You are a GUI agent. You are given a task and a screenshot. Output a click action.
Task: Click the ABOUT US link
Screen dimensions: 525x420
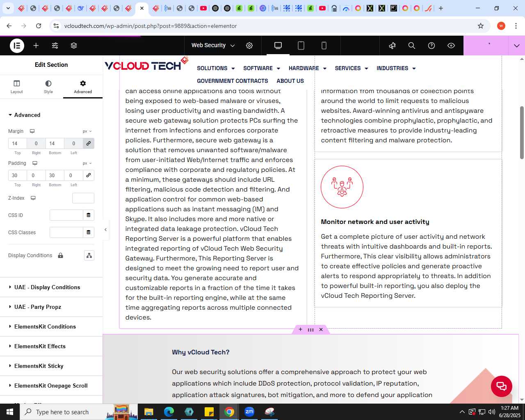[290, 81]
